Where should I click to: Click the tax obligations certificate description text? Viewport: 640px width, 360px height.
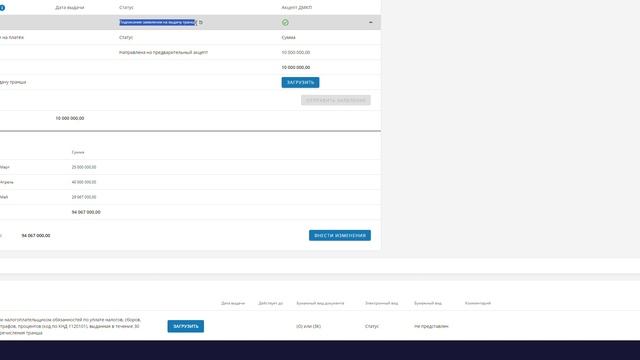click(x=70, y=326)
